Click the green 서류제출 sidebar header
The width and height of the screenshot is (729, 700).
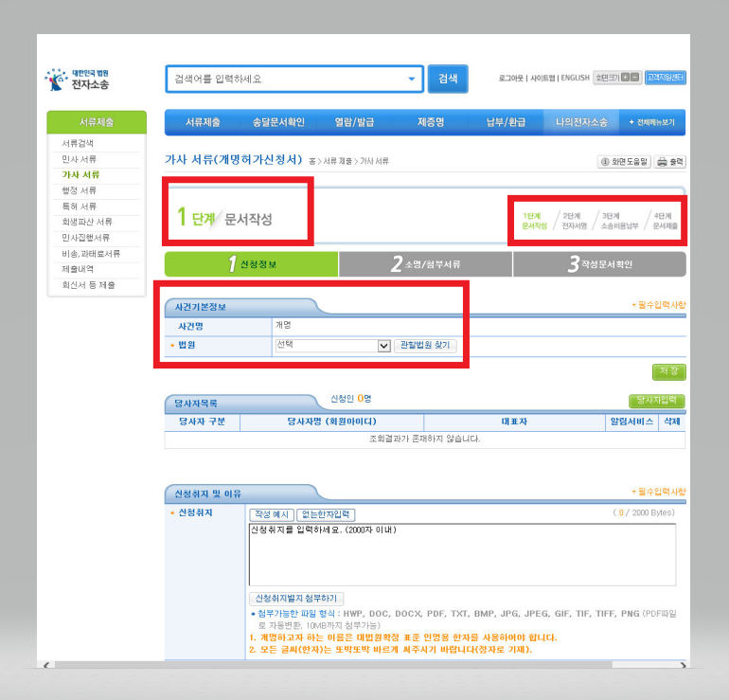(97, 122)
